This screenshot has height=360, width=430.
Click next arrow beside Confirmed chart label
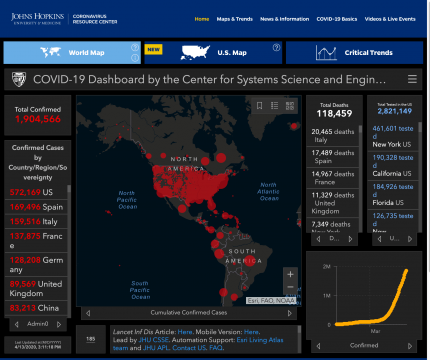[410, 346]
